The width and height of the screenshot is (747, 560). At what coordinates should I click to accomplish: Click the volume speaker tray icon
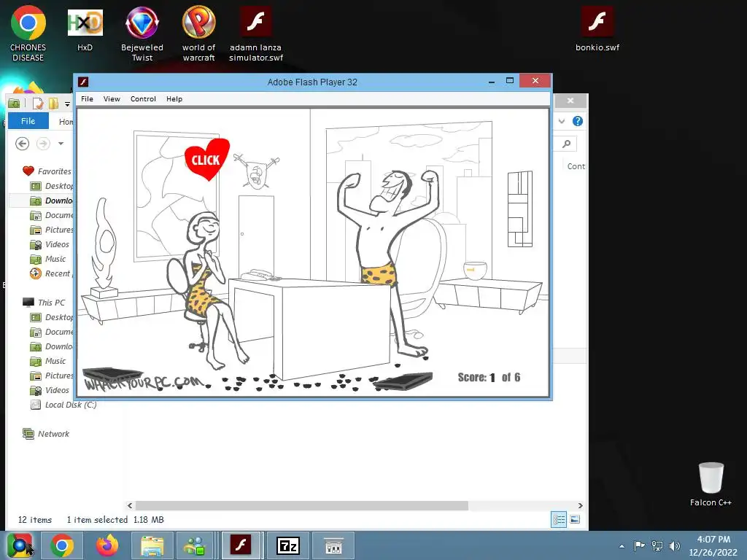(675, 545)
